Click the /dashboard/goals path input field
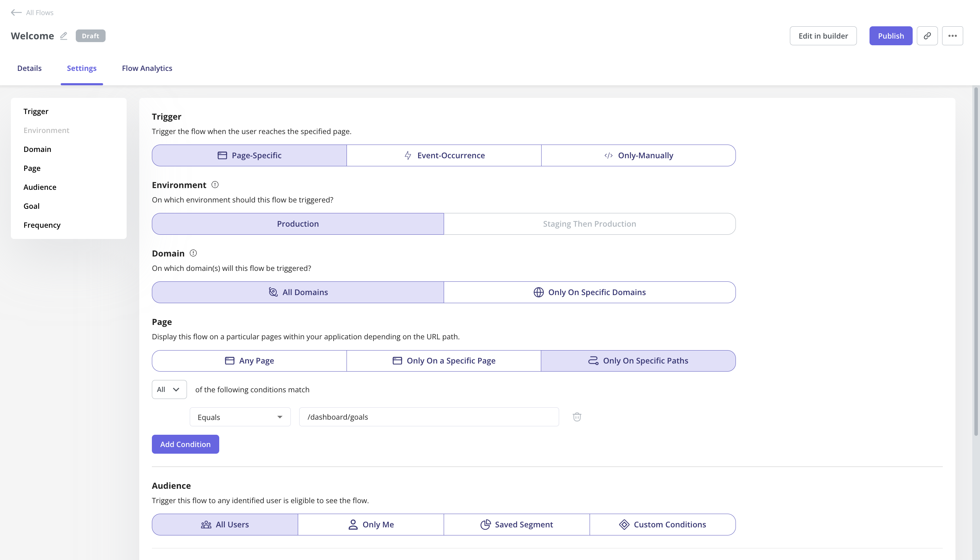 [x=428, y=416]
